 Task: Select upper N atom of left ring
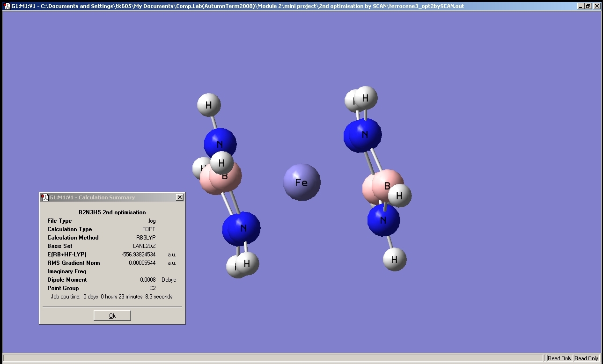coord(220,144)
